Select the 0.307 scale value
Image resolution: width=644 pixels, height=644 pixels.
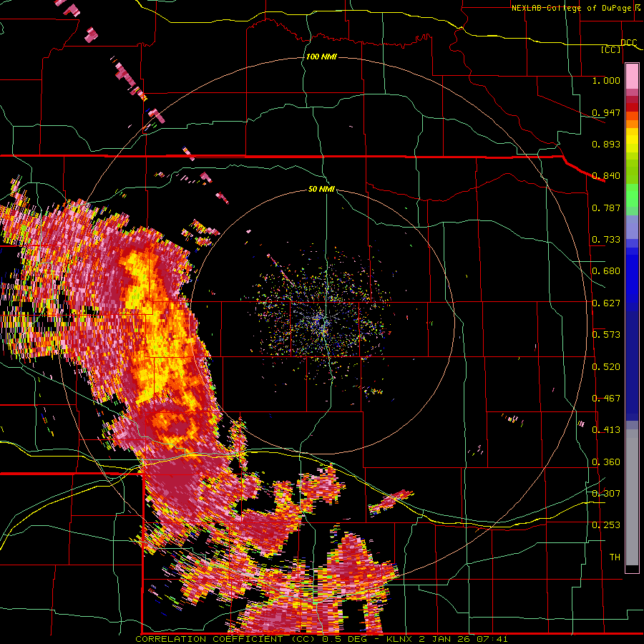[606, 493]
